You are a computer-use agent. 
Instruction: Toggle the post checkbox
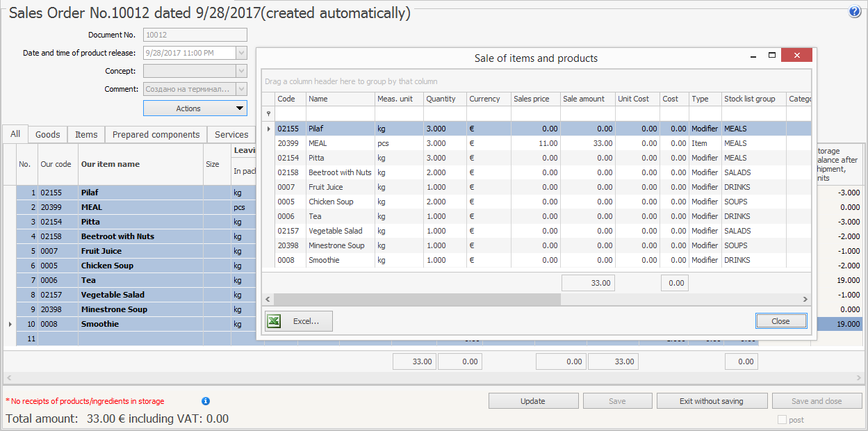pos(782,420)
